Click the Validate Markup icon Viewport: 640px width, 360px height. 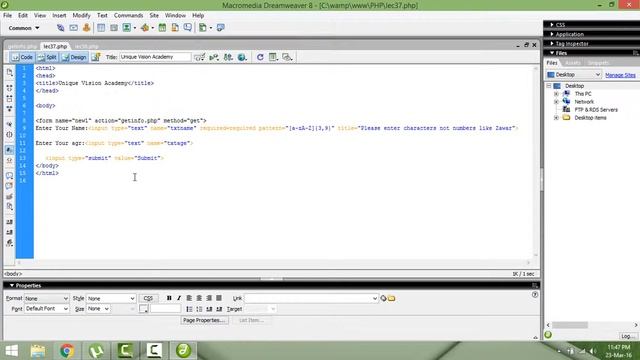click(x=214, y=57)
